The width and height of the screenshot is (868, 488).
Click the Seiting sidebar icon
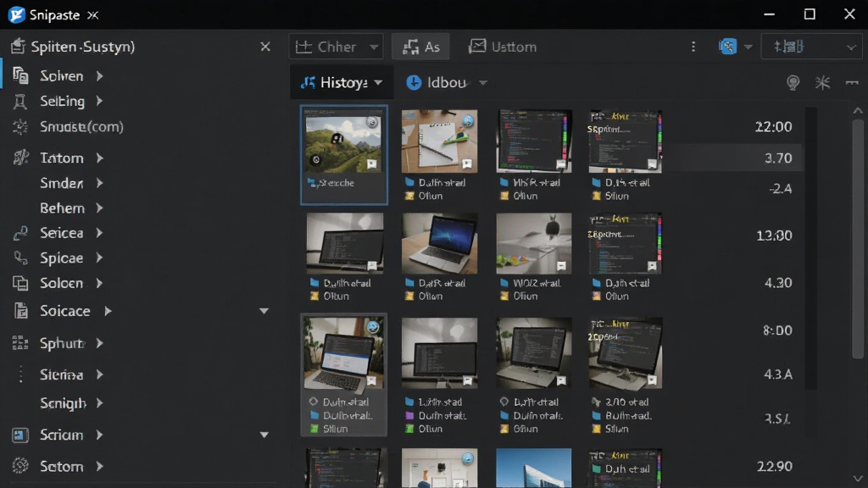tap(20, 102)
